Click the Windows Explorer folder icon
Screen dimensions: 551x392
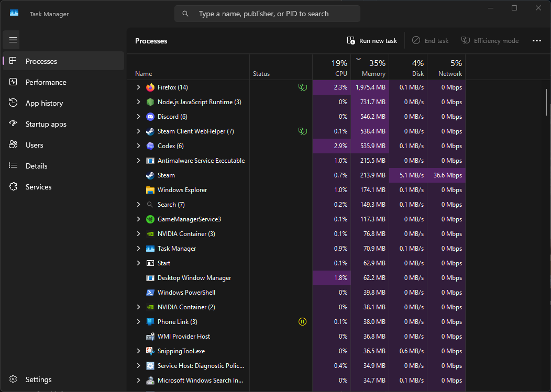tap(150, 190)
